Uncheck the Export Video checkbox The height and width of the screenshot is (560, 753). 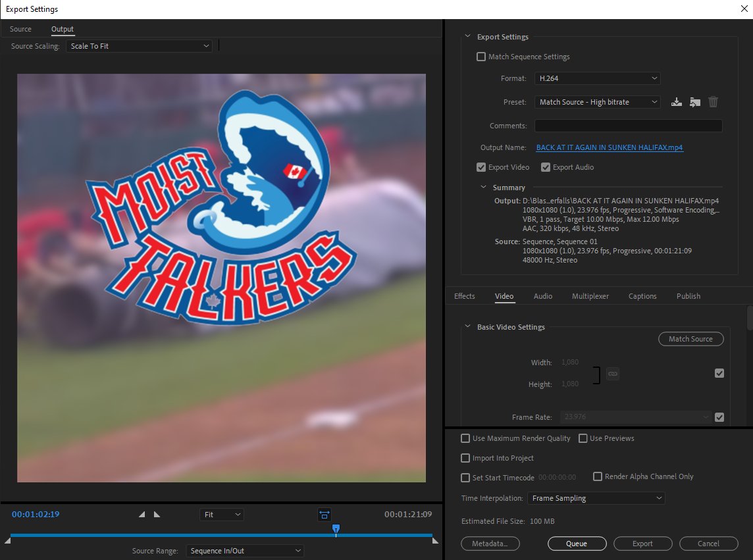[481, 167]
